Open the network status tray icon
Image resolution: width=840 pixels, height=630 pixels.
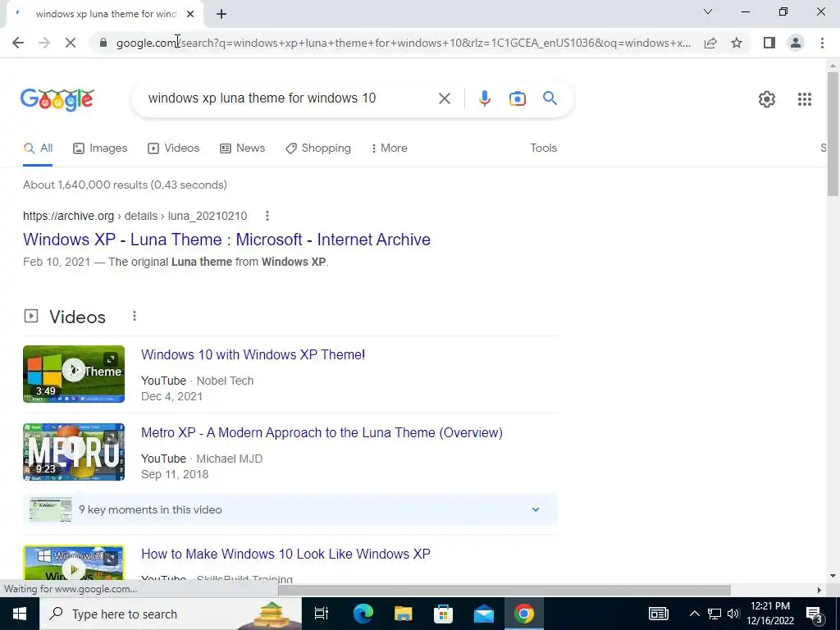coord(714,614)
